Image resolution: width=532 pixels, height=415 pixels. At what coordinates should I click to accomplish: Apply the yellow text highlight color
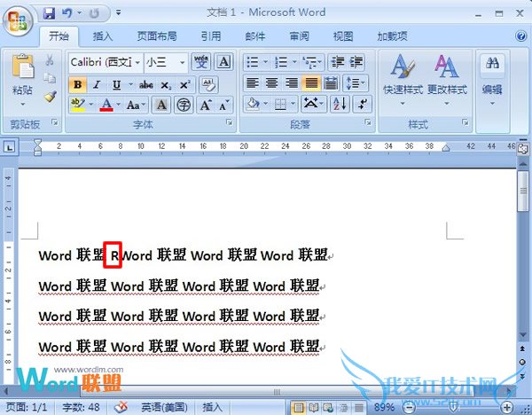(x=78, y=105)
